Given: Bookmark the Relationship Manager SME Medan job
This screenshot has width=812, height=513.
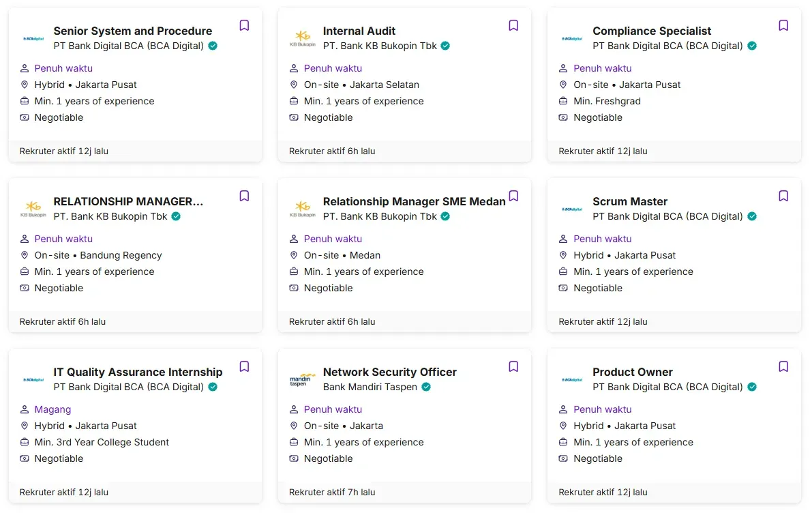Looking at the screenshot, I should coord(513,196).
